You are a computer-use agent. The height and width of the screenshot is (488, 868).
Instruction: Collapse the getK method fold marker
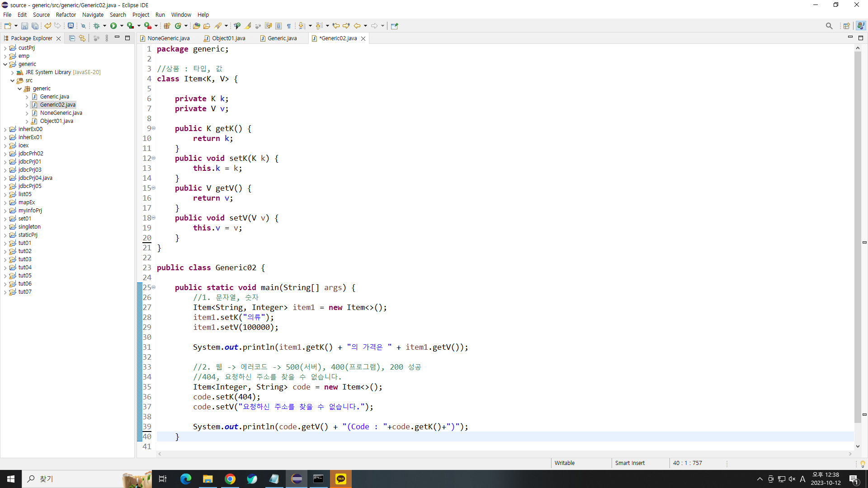tap(154, 128)
